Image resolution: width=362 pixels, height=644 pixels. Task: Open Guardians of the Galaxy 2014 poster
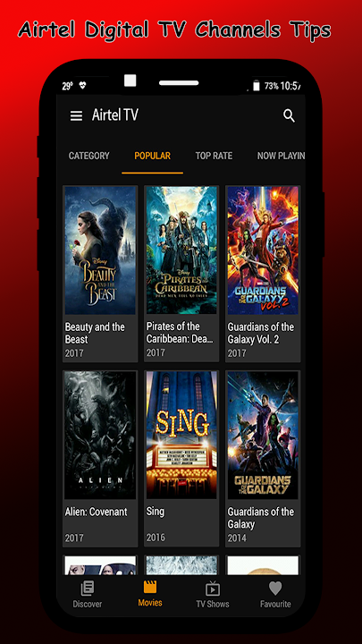pos(263,436)
